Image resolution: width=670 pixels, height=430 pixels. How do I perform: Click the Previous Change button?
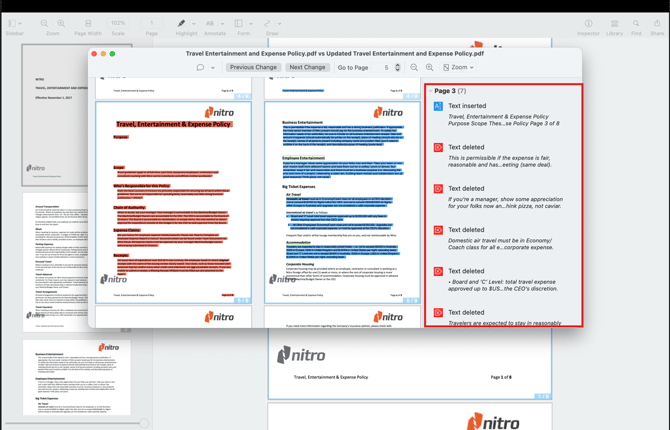(253, 68)
